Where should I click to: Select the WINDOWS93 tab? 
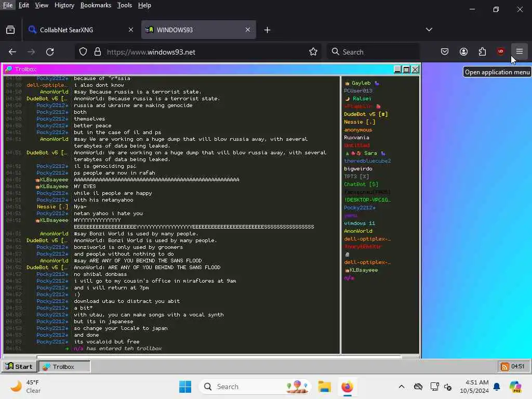pyautogui.click(x=198, y=30)
